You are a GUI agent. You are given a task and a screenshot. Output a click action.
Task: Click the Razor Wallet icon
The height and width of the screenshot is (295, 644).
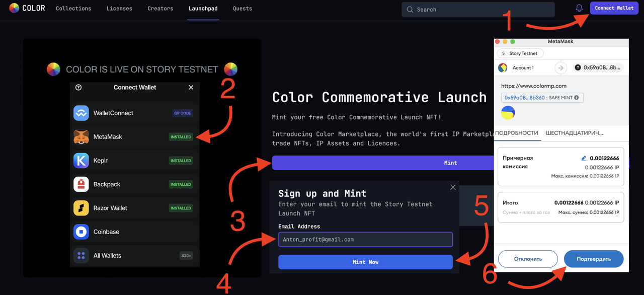tap(81, 208)
